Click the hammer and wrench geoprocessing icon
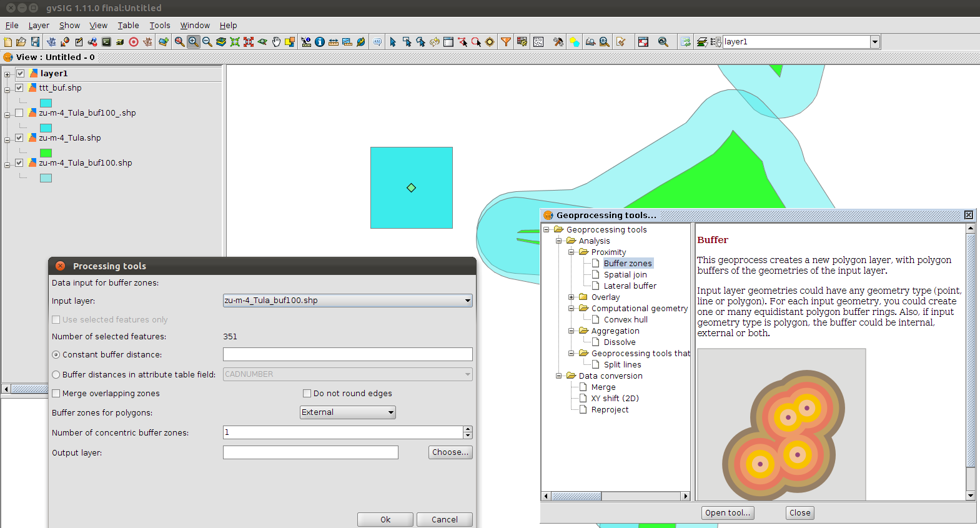 coord(558,42)
